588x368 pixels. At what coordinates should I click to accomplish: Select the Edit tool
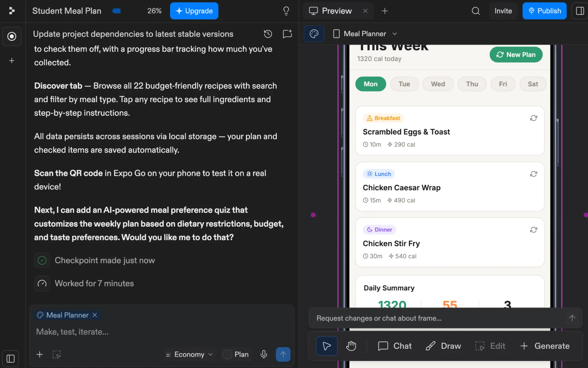490,346
